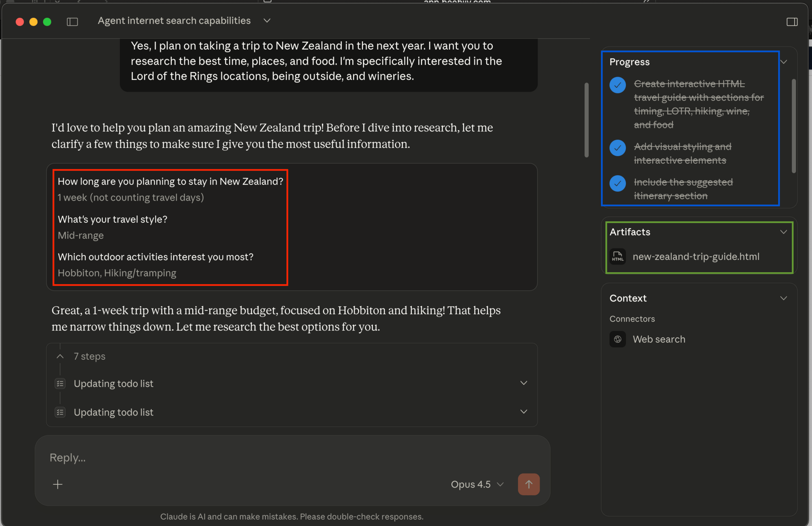Open the Opus 4.5 model selector
Viewport: 812px width, 526px height.
click(x=477, y=484)
